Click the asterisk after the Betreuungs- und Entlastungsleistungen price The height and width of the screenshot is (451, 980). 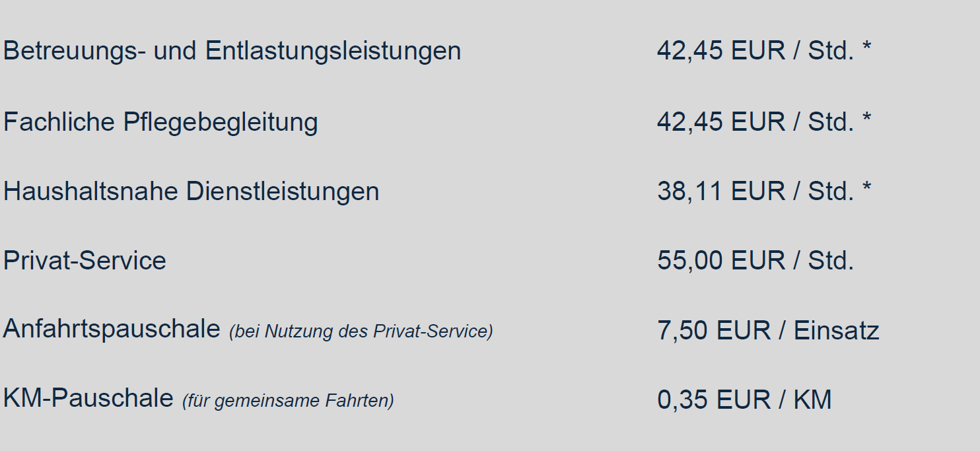click(x=866, y=48)
